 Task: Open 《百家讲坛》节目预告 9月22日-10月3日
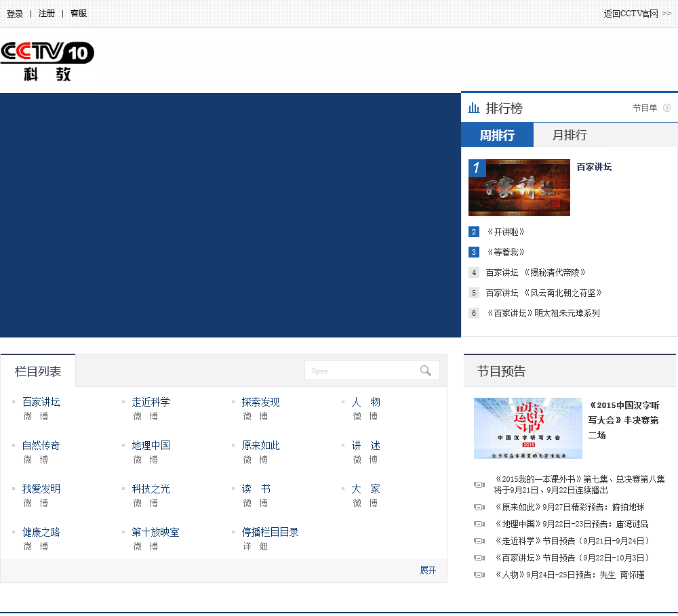tap(572, 558)
